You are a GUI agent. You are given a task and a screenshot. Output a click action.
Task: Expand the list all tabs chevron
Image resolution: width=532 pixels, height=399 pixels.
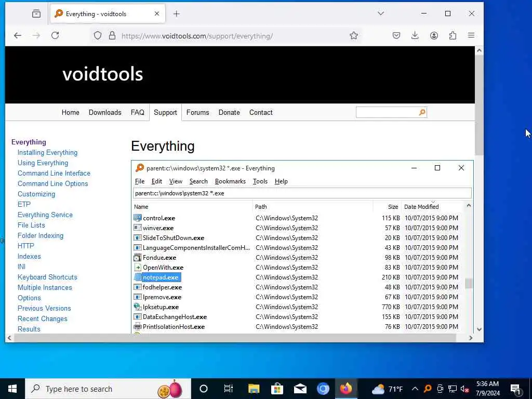point(381,14)
